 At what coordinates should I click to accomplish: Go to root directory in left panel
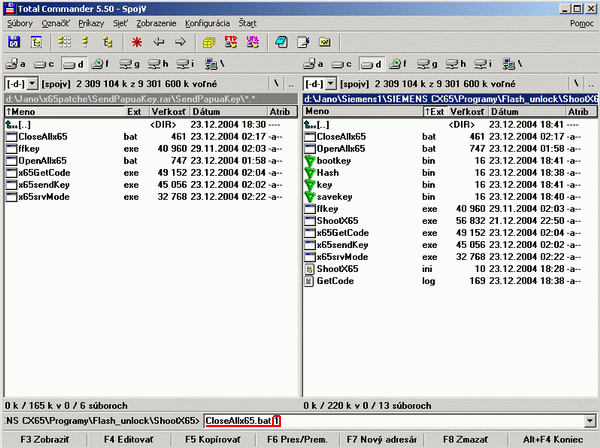point(276,83)
